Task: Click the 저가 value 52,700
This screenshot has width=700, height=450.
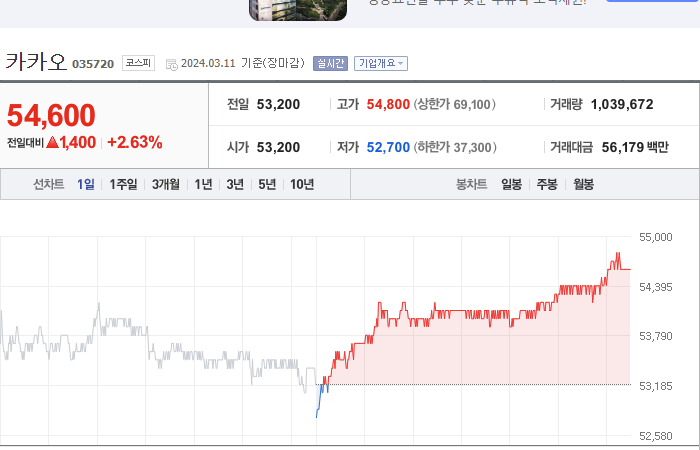Action: (x=388, y=147)
